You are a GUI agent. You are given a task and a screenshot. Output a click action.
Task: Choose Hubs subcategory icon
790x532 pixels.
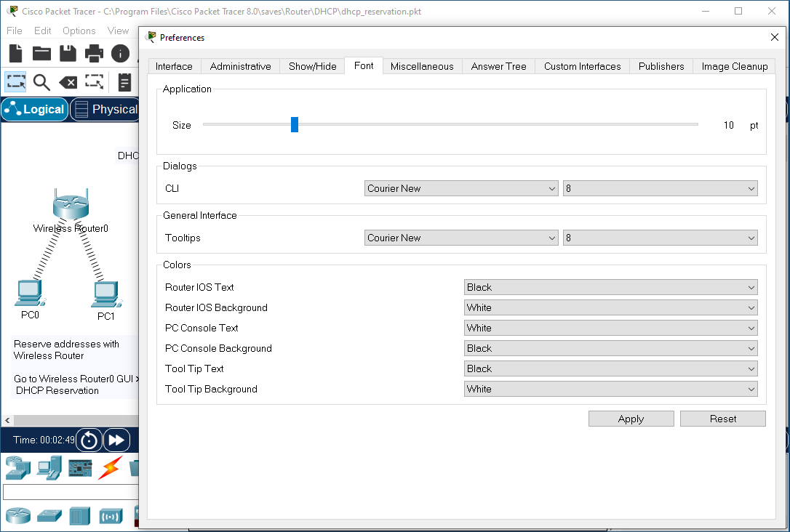pos(79,515)
